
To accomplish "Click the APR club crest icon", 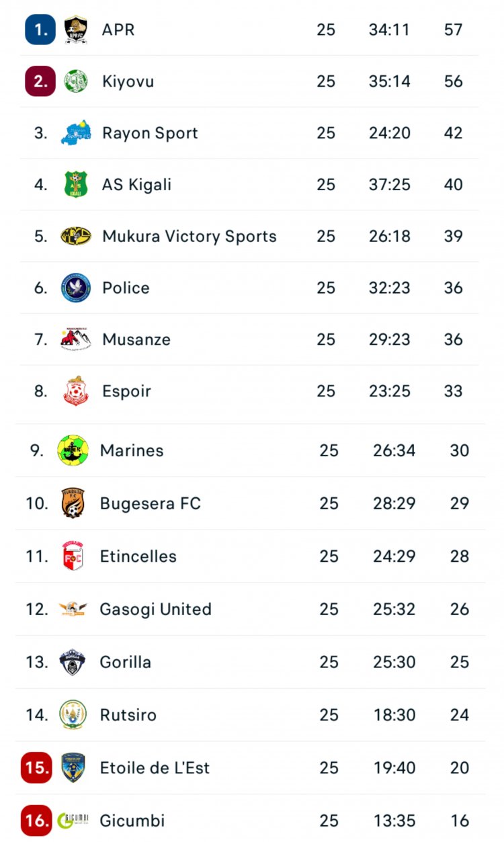I will pyautogui.click(x=75, y=30).
